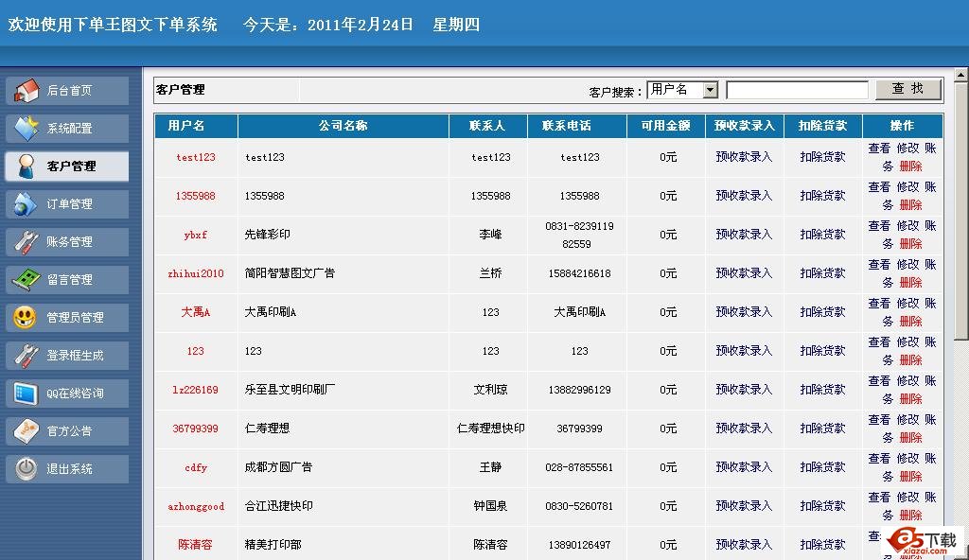Open the 用户名 search type dropdown
Image resolution: width=969 pixels, height=560 pixels.
coord(682,90)
